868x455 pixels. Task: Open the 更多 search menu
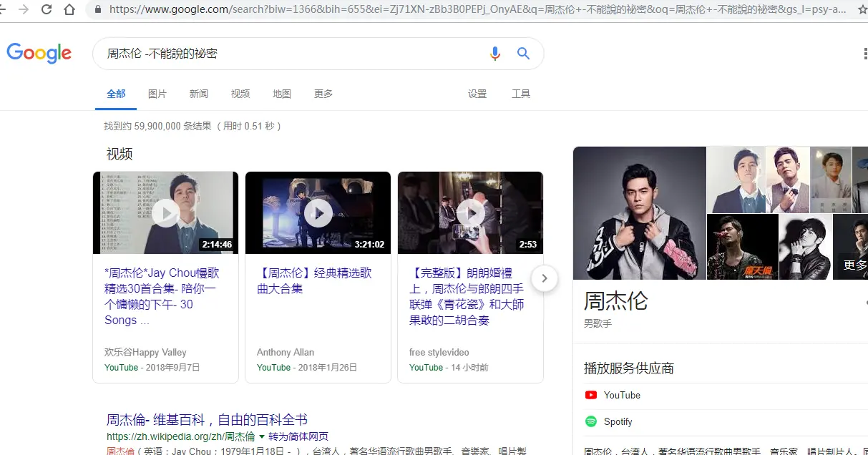tap(323, 94)
